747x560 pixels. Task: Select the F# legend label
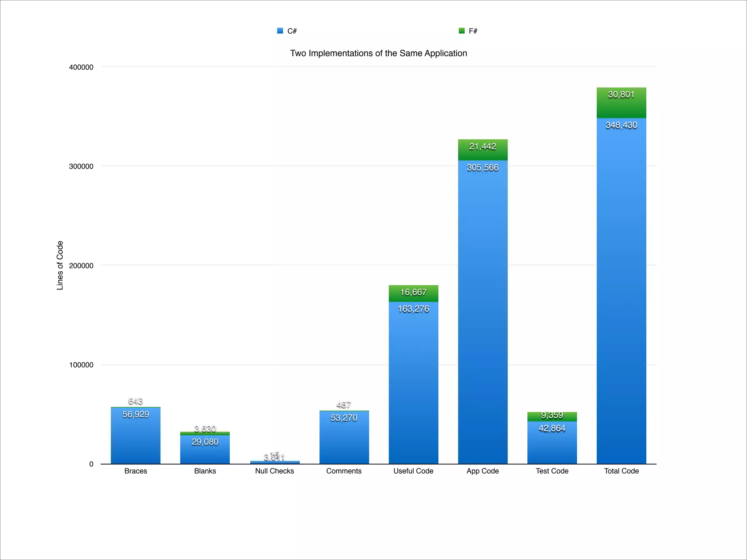click(x=473, y=31)
